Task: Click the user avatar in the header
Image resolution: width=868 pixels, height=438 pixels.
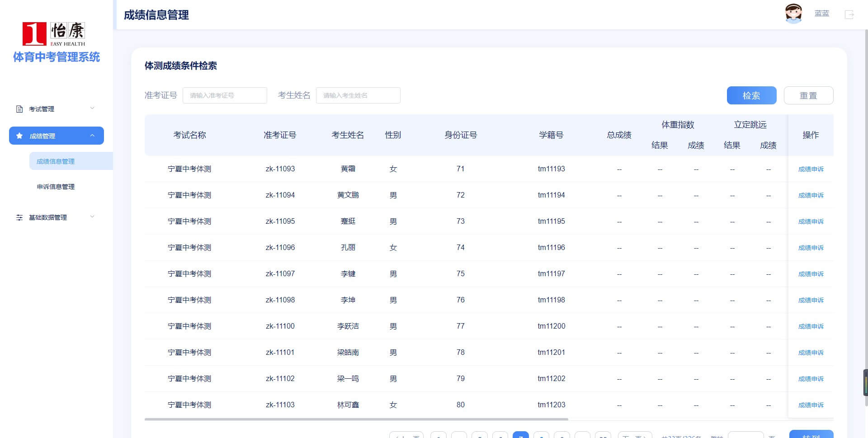Action: coord(794,14)
